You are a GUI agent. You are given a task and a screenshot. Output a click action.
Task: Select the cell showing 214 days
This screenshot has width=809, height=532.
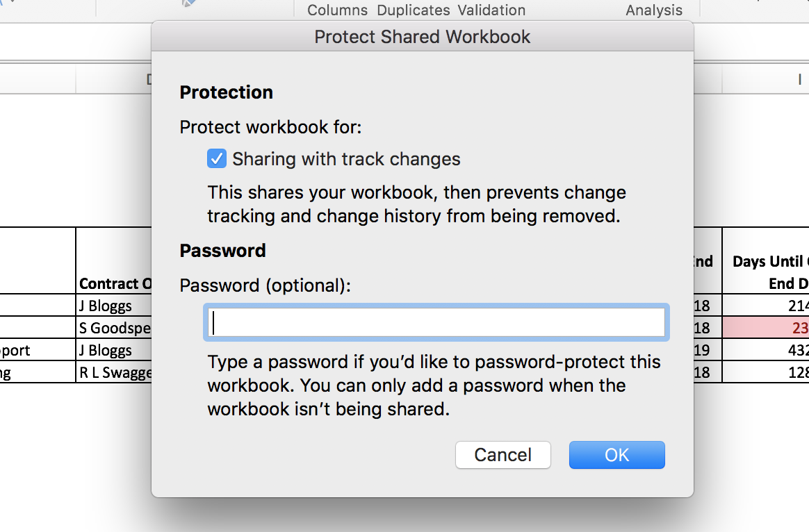pos(766,306)
